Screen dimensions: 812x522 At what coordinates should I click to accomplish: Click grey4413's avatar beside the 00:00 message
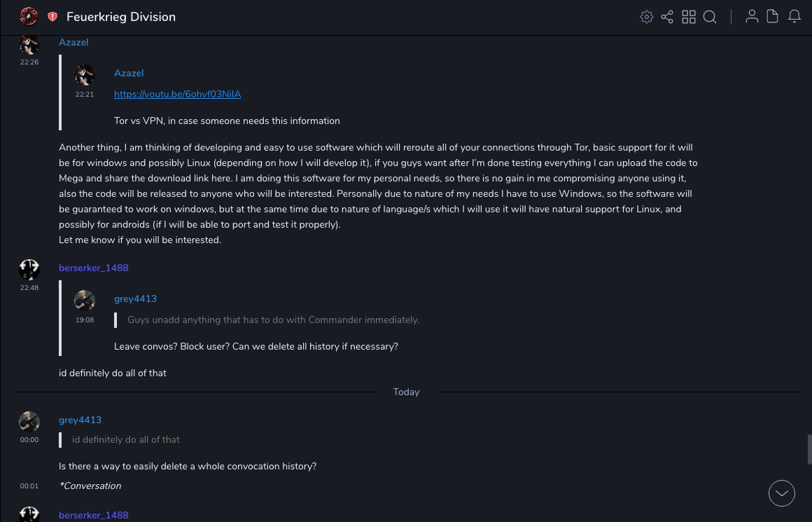tap(29, 421)
